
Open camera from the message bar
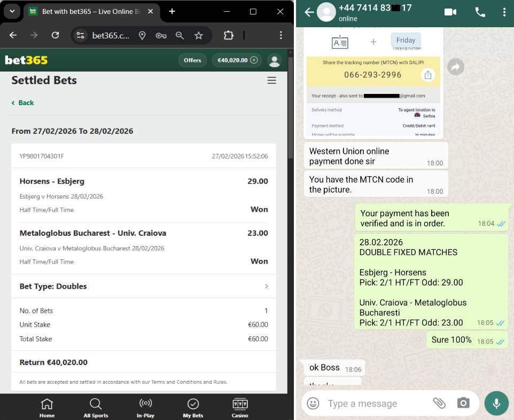pos(463,403)
